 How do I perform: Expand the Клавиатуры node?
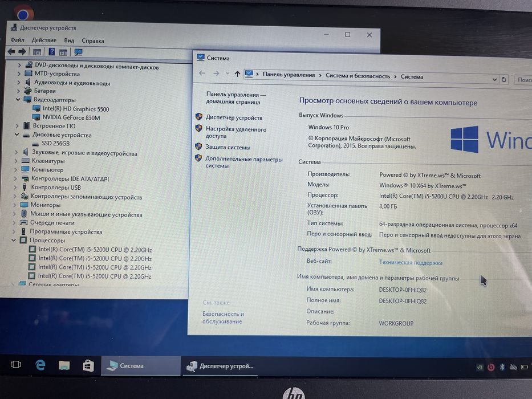[16, 161]
